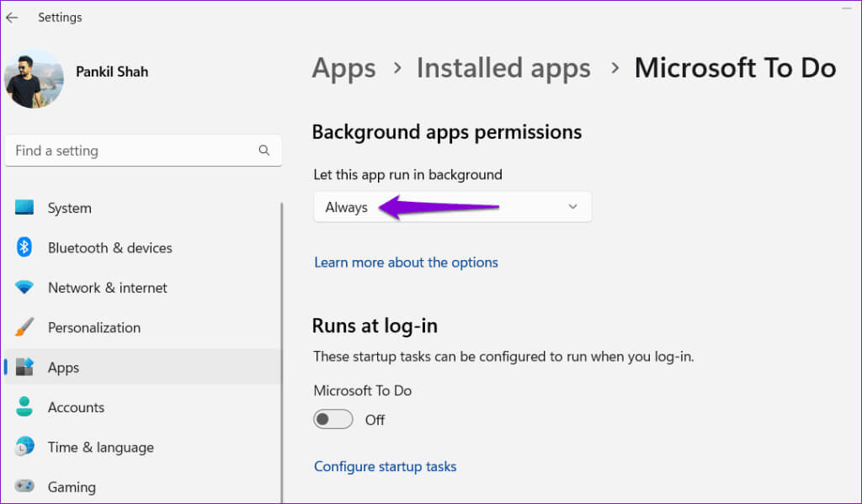Click the Gaming controller icon
Viewport: 862px width, 504px height.
click(x=24, y=486)
